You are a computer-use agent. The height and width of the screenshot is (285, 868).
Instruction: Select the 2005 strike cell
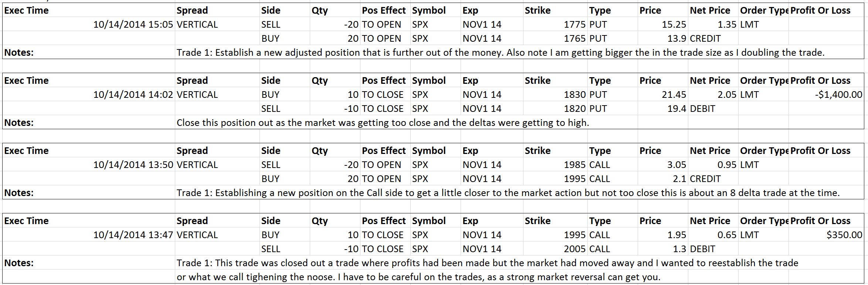click(x=555, y=249)
